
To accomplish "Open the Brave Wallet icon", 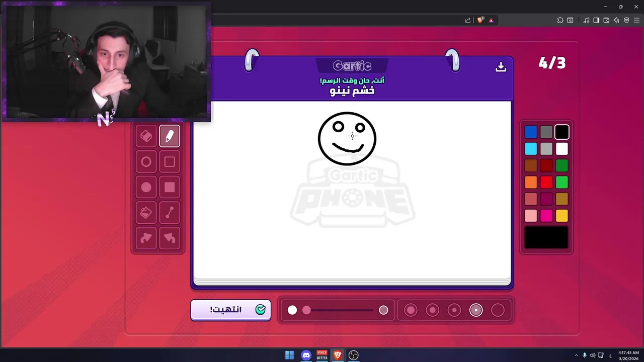I will 606,20.
